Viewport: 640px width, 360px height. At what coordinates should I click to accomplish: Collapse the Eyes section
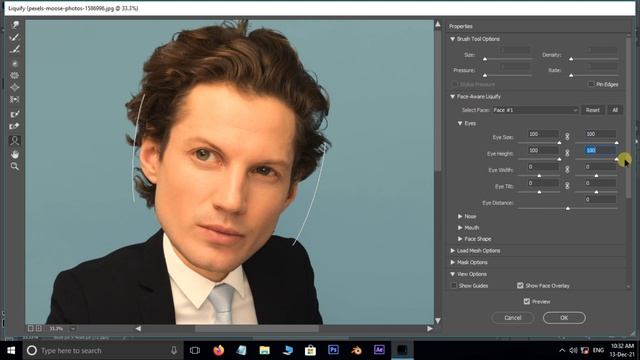pyautogui.click(x=460, y=123)
